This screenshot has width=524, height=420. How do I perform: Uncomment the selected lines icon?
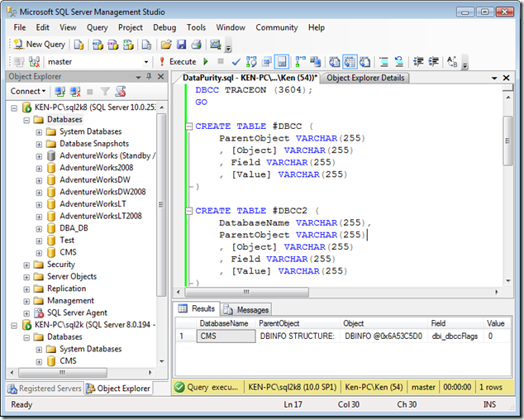point(399,61)
